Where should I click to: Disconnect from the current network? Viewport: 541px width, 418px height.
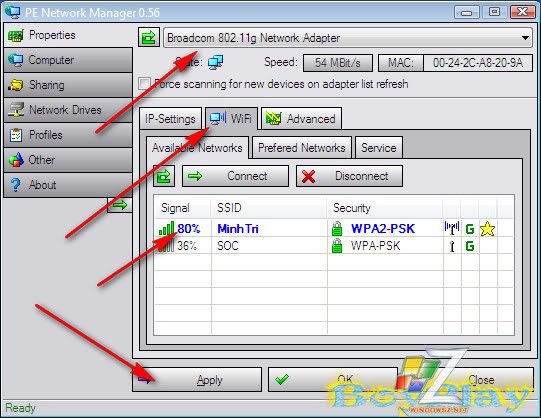tap(349, 176)
